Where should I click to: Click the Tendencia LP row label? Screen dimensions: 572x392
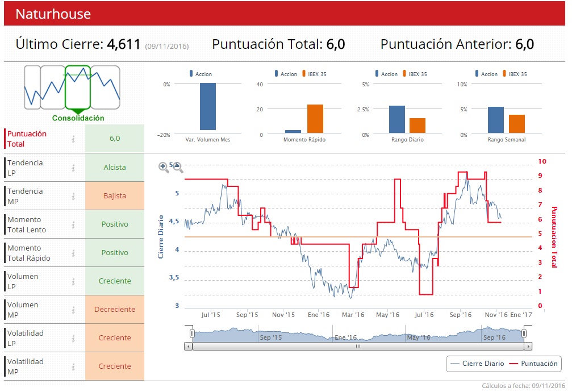click(x=25, y=168)
